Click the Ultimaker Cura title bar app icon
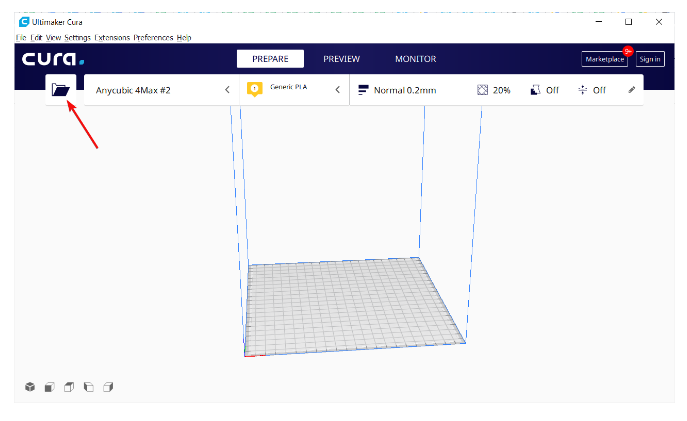The height and width of the screenshot is (421, 687). (x=24, y=22)
